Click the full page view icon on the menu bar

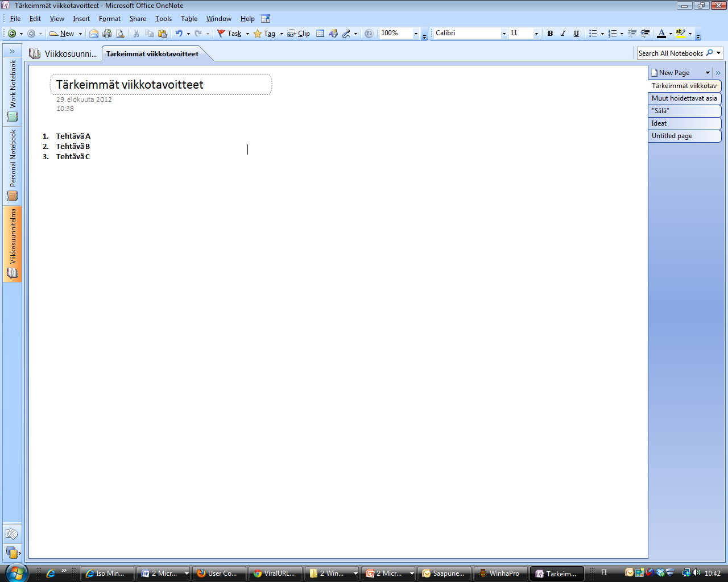(266, 19)
